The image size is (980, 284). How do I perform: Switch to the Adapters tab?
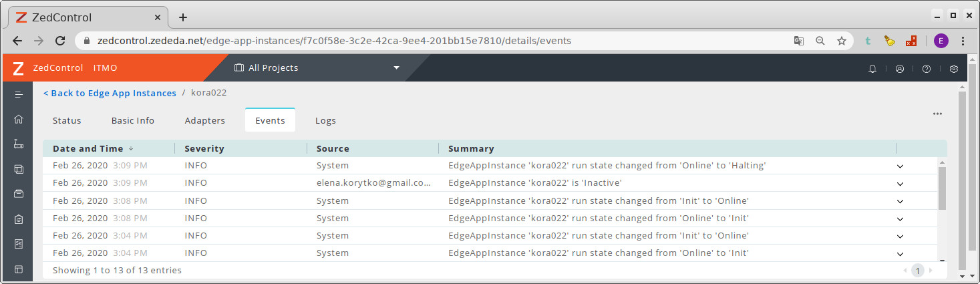point(205,121)
